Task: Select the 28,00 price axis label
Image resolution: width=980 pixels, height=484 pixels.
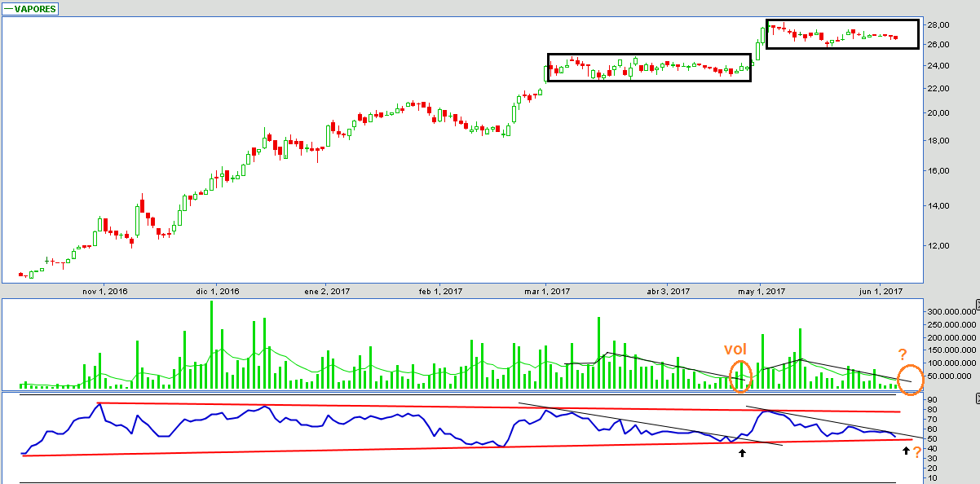Action: tap(940, 24)
